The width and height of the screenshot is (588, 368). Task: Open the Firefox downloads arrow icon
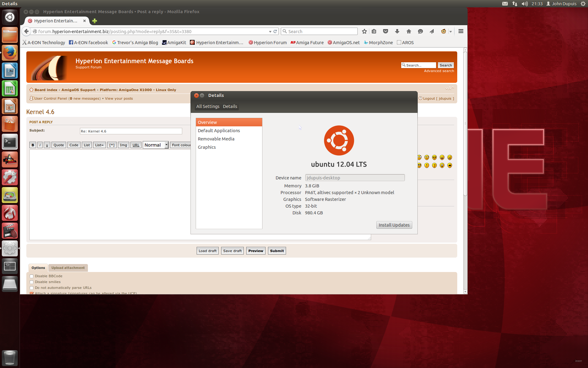click(397, 31)
